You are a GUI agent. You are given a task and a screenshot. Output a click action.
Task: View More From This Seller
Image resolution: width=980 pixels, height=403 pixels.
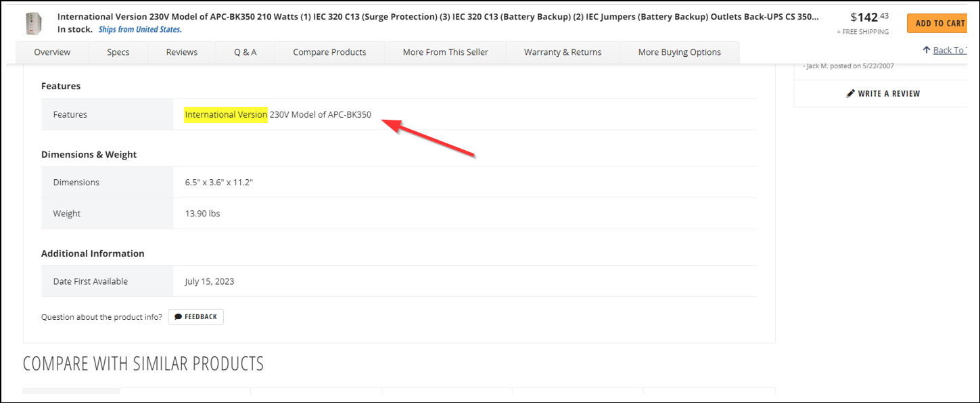tap(445, 52)
